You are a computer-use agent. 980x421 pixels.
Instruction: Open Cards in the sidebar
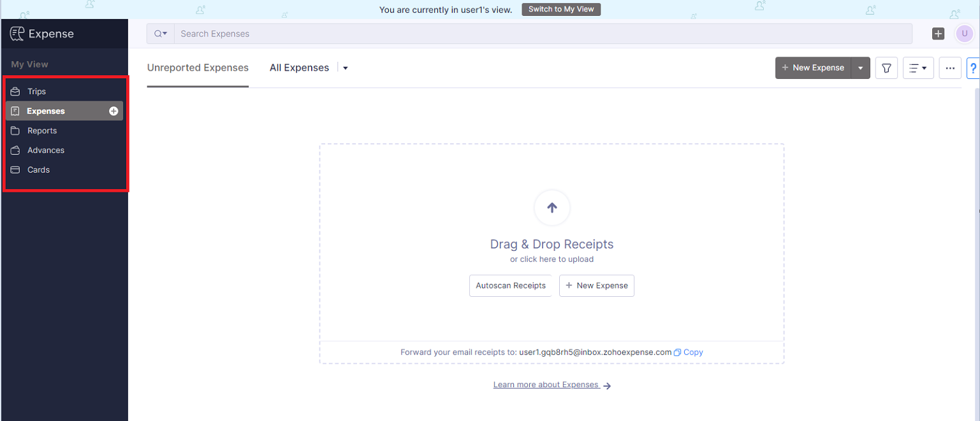[x=64, y=170]
